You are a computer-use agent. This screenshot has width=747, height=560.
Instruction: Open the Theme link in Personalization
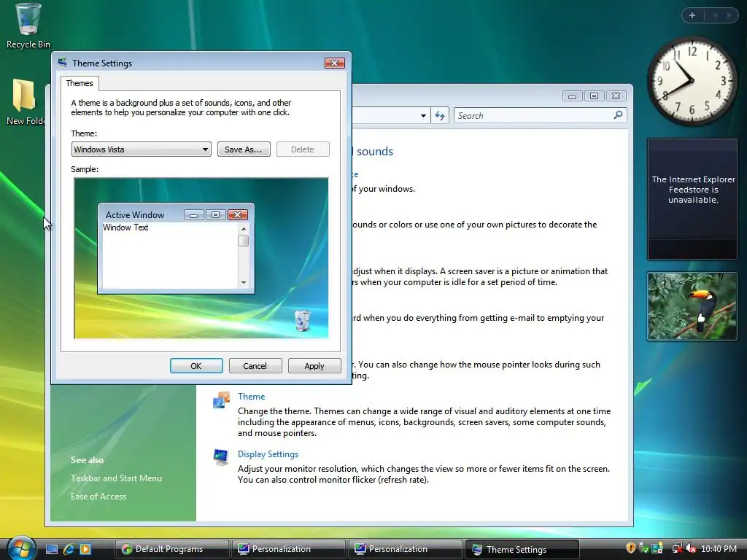[251, 396]
